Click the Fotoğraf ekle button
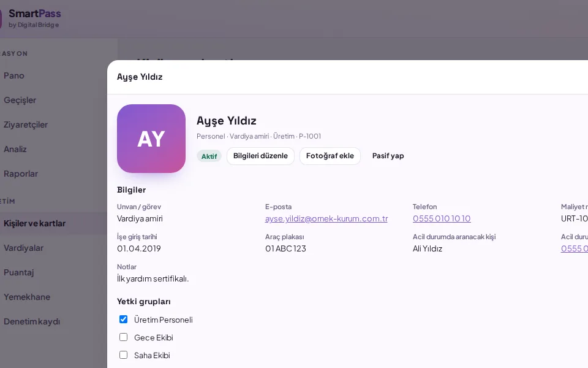588x368 pixels. tap(330, 156)
